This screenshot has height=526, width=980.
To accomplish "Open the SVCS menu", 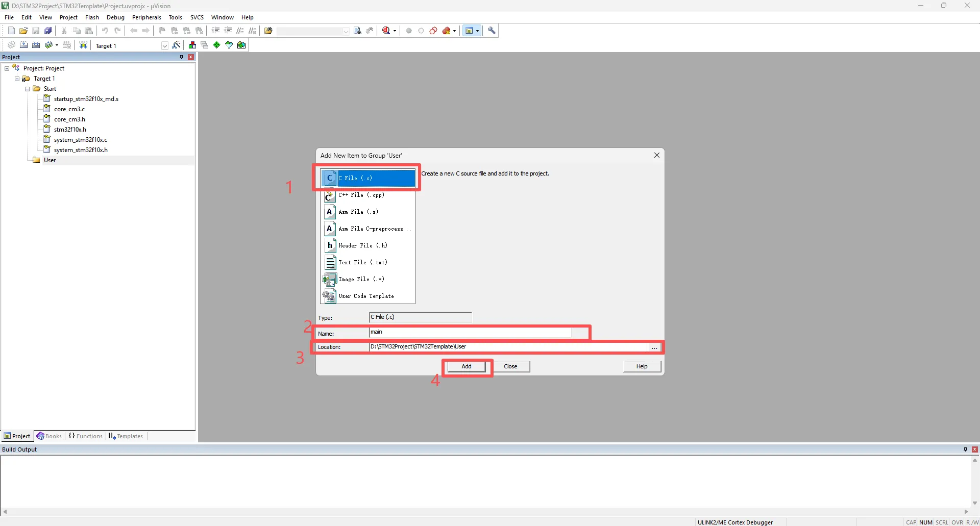I will pyautogui.click(x=197, y=17).
